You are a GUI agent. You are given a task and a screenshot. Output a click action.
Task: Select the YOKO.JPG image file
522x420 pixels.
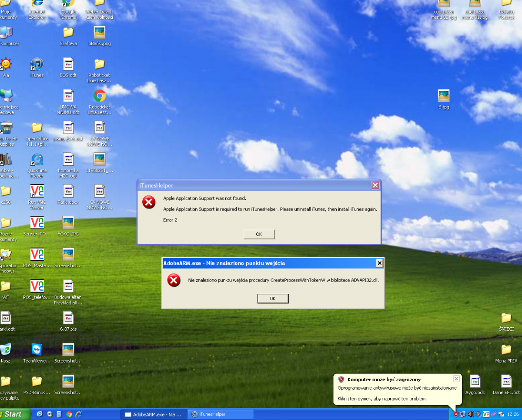68,226
